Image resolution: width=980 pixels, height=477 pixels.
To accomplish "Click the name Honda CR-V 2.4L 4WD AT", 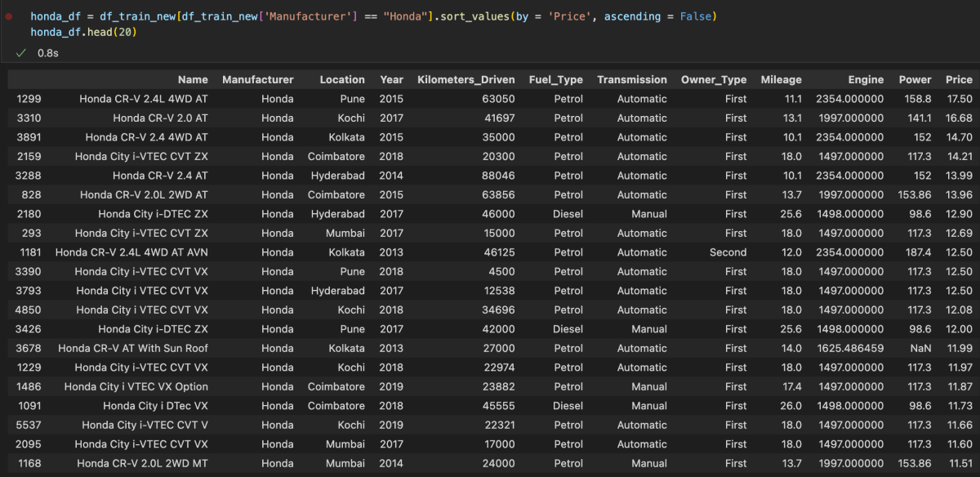I will coord(144,99).
